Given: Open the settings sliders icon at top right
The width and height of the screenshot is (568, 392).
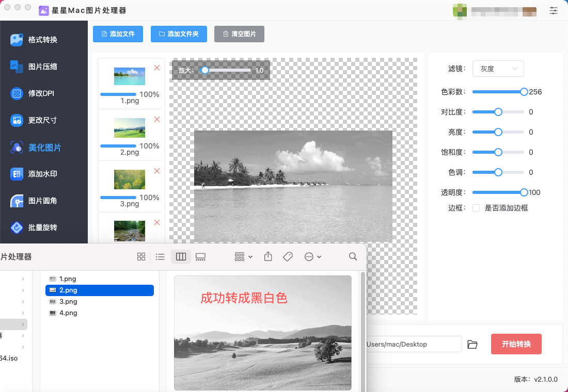Looking at the screenshot, I should click(554, 10).
